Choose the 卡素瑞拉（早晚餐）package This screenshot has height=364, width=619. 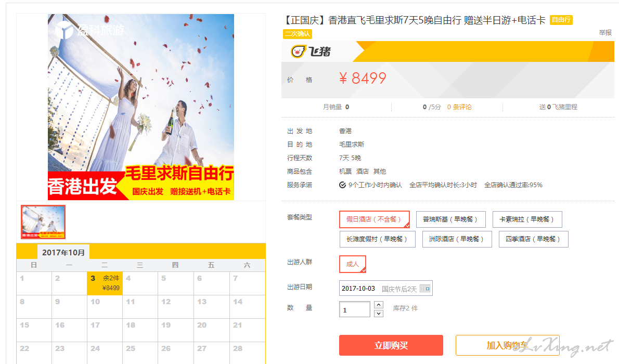[x=527, y=219]
